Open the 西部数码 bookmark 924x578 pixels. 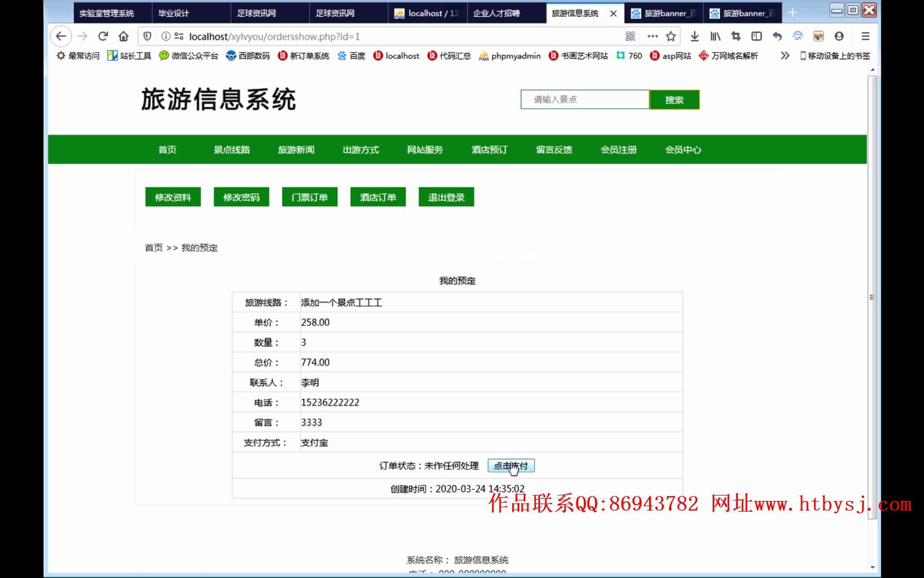point(248,56)
